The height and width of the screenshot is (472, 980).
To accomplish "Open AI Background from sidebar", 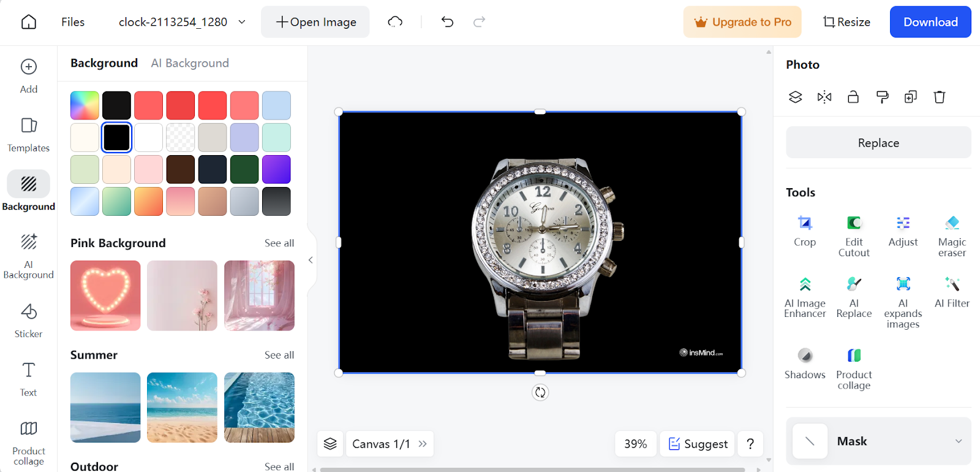I will (x=29, y=256).
